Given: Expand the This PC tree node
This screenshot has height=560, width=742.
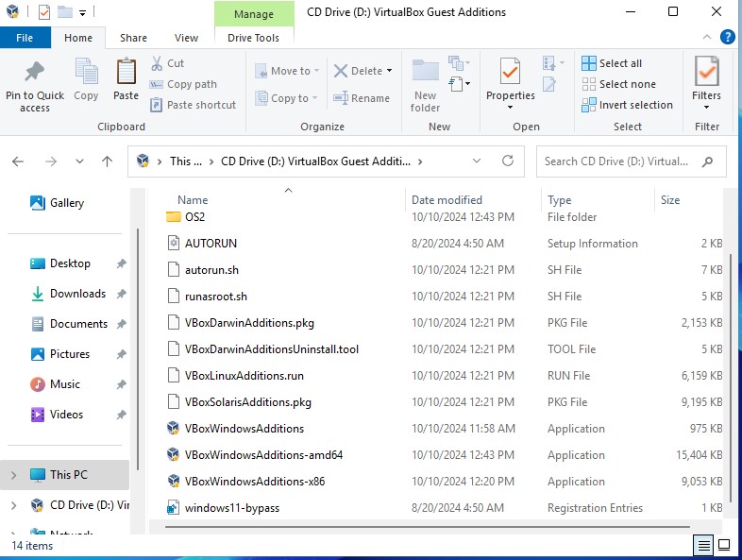Looking at the screenshot, I should point(13,475).
